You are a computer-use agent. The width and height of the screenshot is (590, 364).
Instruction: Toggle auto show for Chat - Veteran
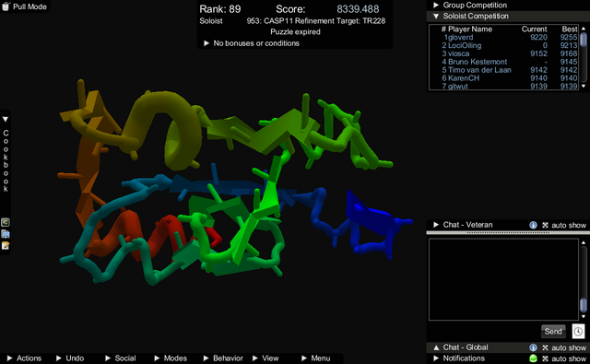[545, 225]
